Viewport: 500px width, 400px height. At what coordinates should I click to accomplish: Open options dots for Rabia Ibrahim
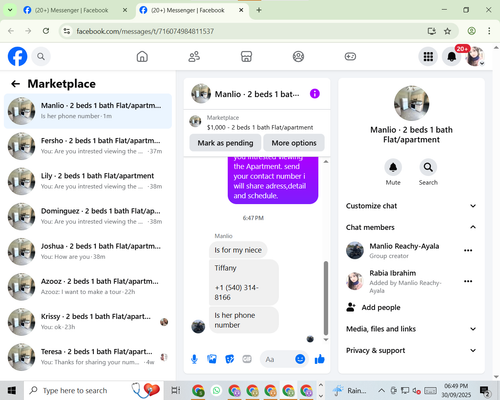point(468,281)
